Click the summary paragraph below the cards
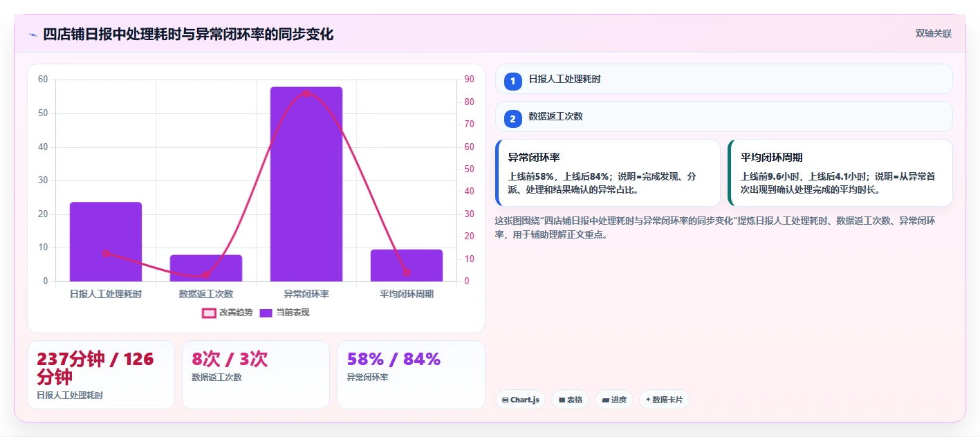 pyautogui.click(x=715, y=227)
